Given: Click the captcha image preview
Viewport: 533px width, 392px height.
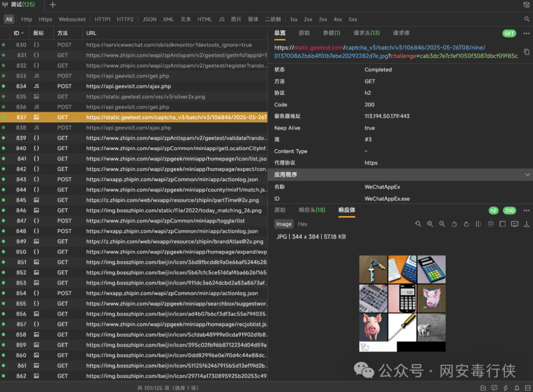Looking at the screenshot, I should (402, 303).
